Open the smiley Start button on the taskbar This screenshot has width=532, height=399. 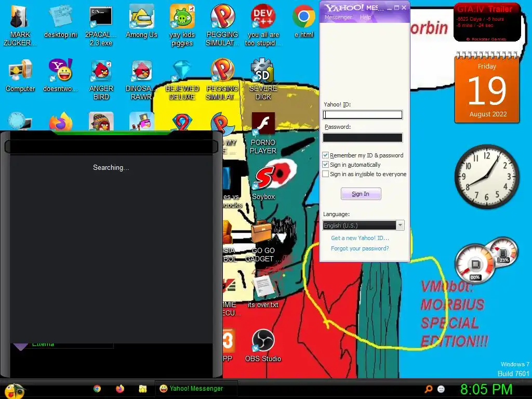click(14, 390)
